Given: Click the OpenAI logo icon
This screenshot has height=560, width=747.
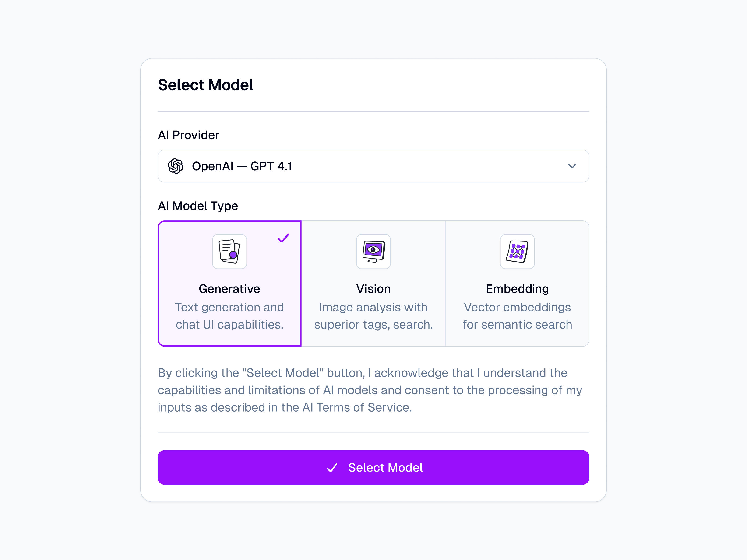Looking at the screenshot, I should click(176, 166).
